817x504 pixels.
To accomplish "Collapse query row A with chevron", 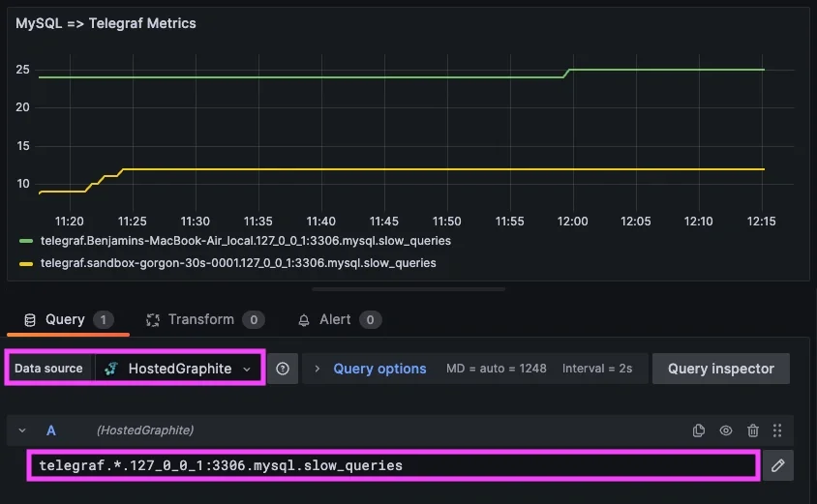I will [22, 430].
